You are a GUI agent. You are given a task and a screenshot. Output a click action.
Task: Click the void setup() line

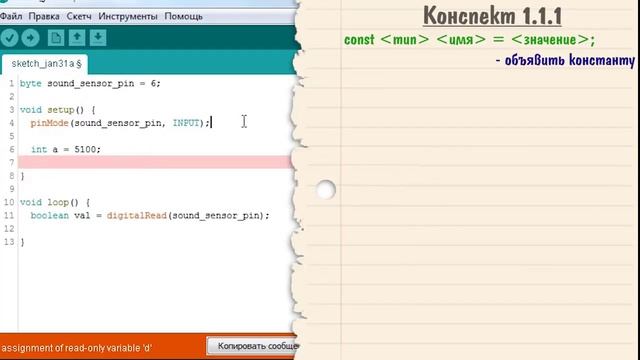click(x=58, y=110)
